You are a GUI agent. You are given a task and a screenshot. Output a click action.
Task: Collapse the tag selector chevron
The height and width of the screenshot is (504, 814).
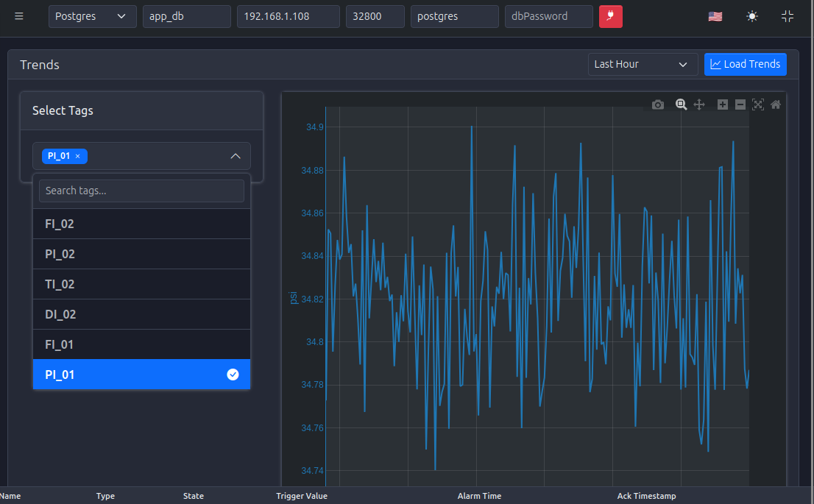[x=236, y=156]
